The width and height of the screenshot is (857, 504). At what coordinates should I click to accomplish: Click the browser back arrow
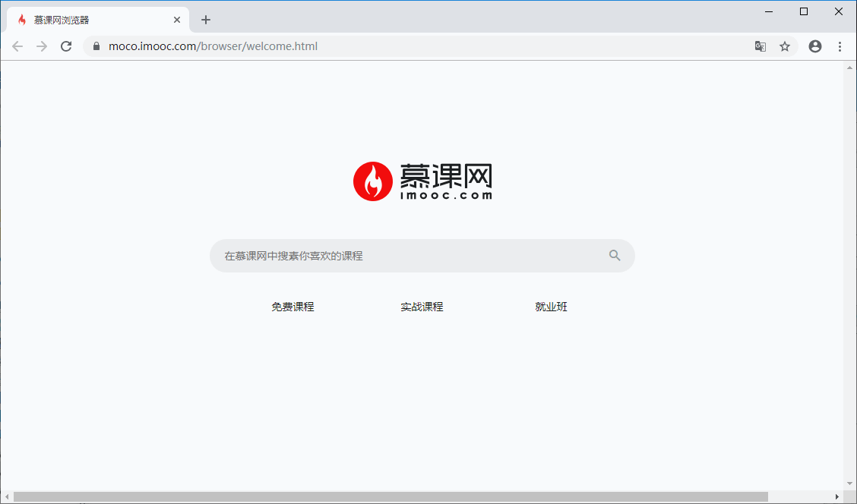point(17,46)
